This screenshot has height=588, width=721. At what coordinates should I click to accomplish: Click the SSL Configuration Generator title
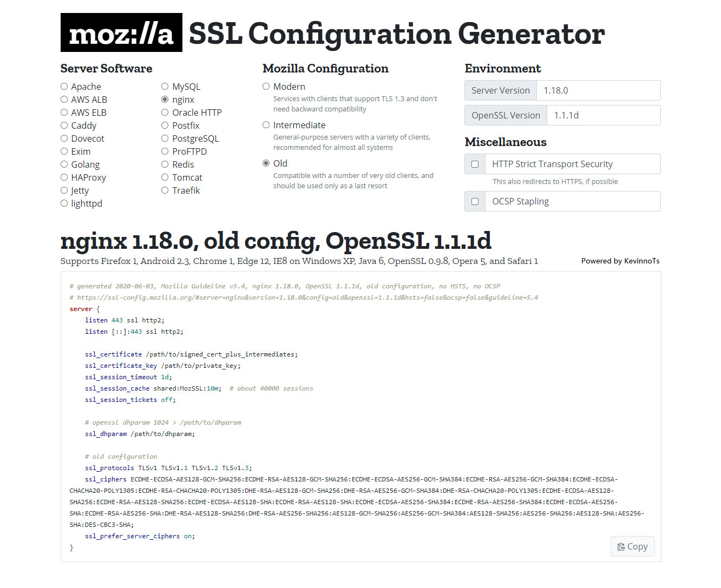pyautogui.click(x=397, y=34)
